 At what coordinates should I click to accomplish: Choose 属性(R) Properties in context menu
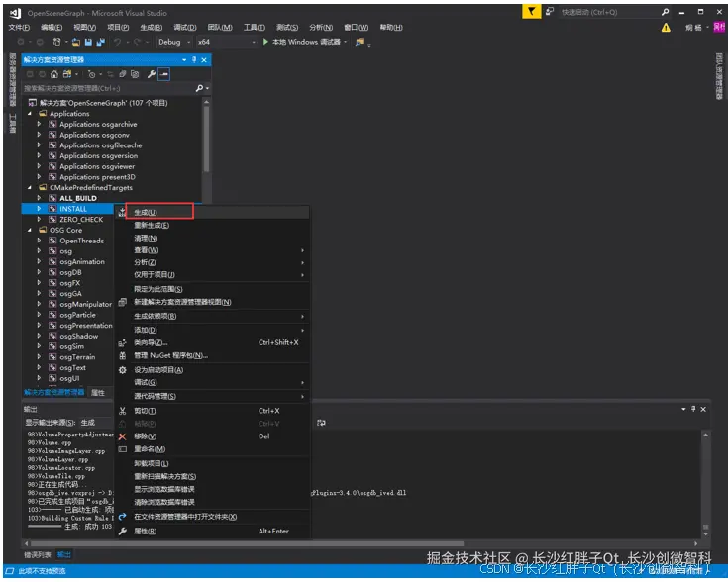pyautogui.click(x=212, y=531)
